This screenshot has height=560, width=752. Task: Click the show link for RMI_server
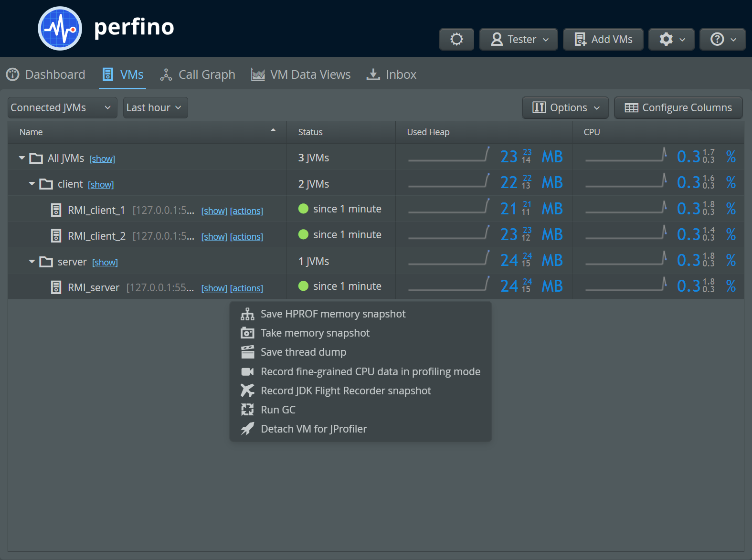tap(214, 288)
